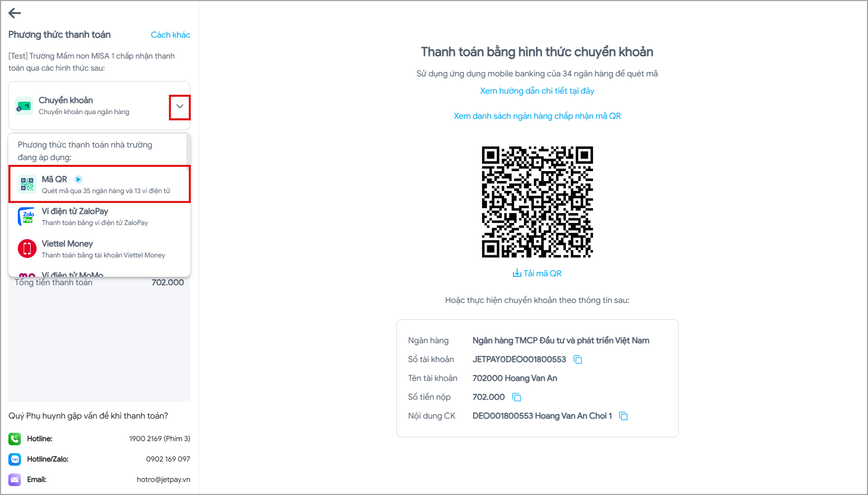The height and width of the screenshot is (495, 868).
Task: Open Xem hướng dẫn chi tiết tại đây
Action: 537,91
